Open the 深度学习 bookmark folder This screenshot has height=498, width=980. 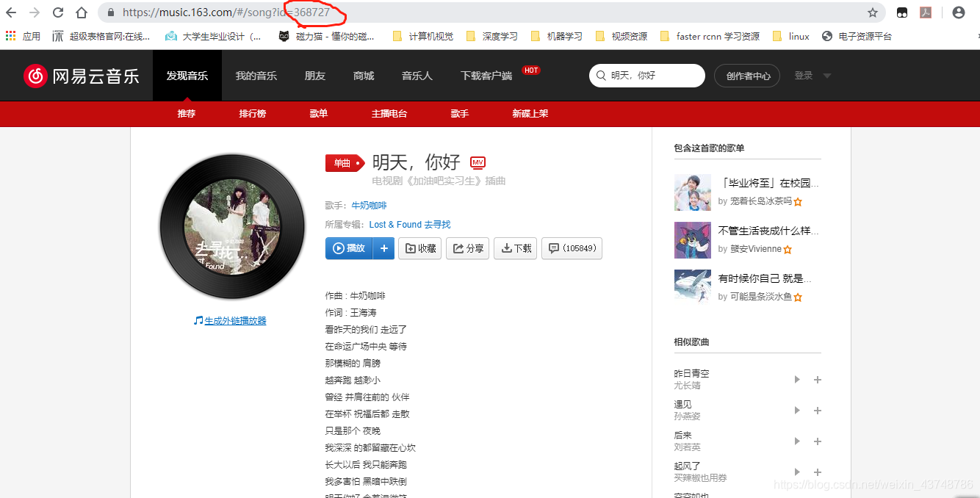pyautogui.click(x=492, y=36)
